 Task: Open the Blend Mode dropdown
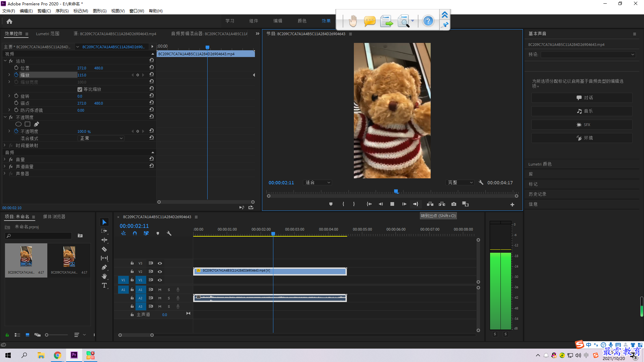(101, 138)
